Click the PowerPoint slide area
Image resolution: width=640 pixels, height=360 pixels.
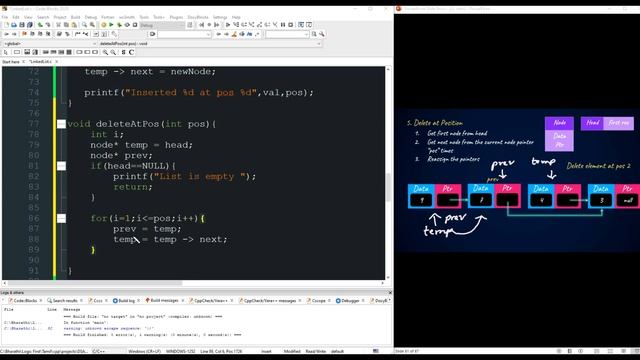(517, 180)
